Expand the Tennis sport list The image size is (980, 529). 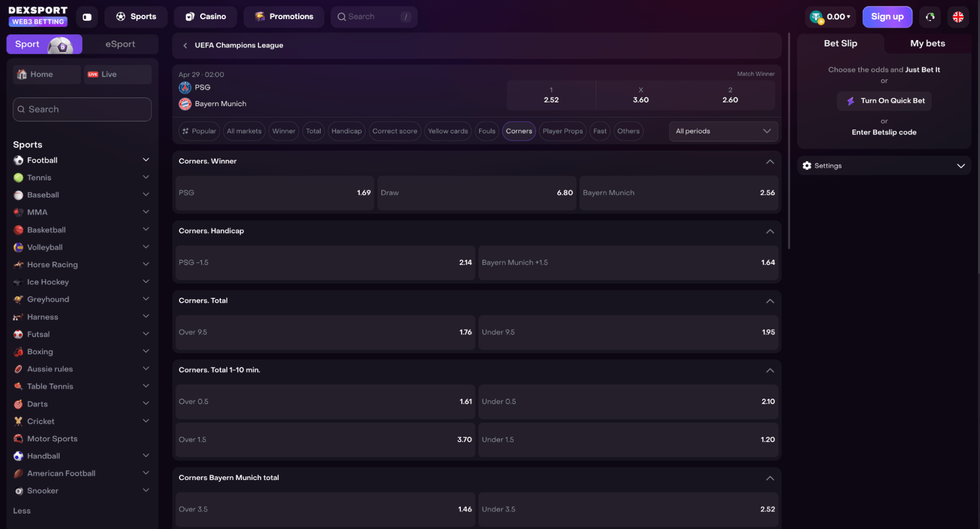(146, 177)
